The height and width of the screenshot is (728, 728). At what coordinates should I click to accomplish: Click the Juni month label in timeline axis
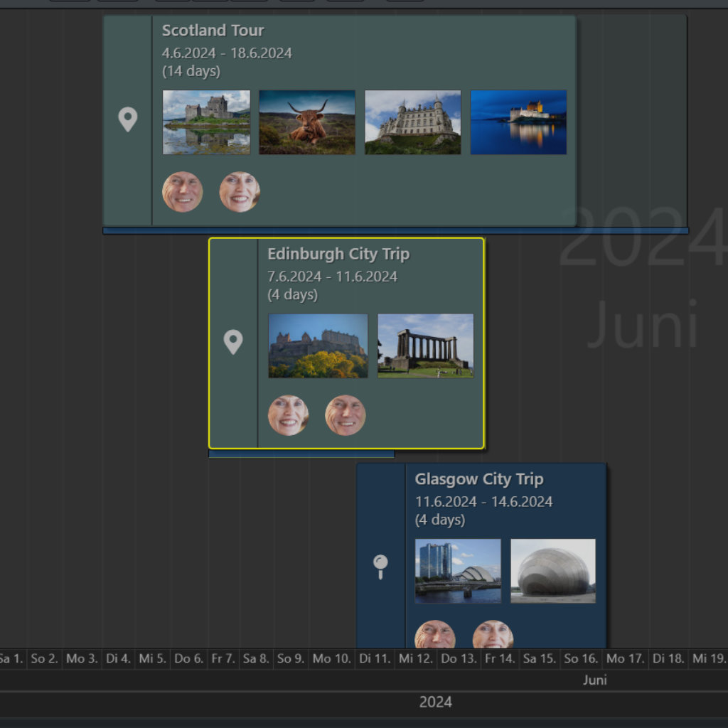point(594,680)
